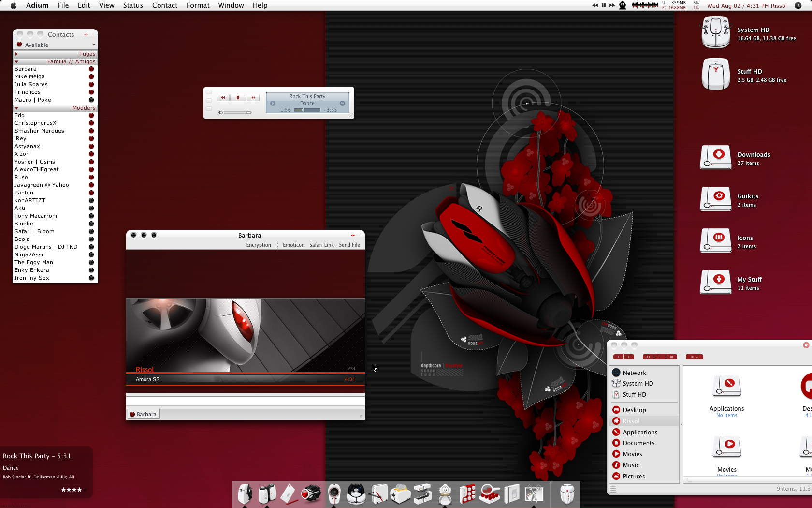Screen dimensions: 812x508
Task: Switch Finder to list view
Action: 660,357
